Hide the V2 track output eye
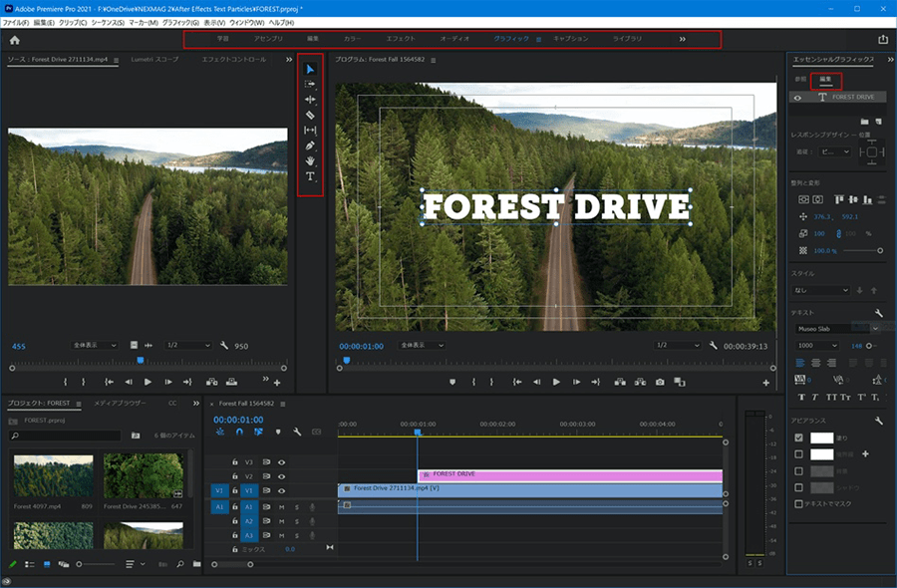The width and height of the screenshot is (897, 588). (281, 476)
